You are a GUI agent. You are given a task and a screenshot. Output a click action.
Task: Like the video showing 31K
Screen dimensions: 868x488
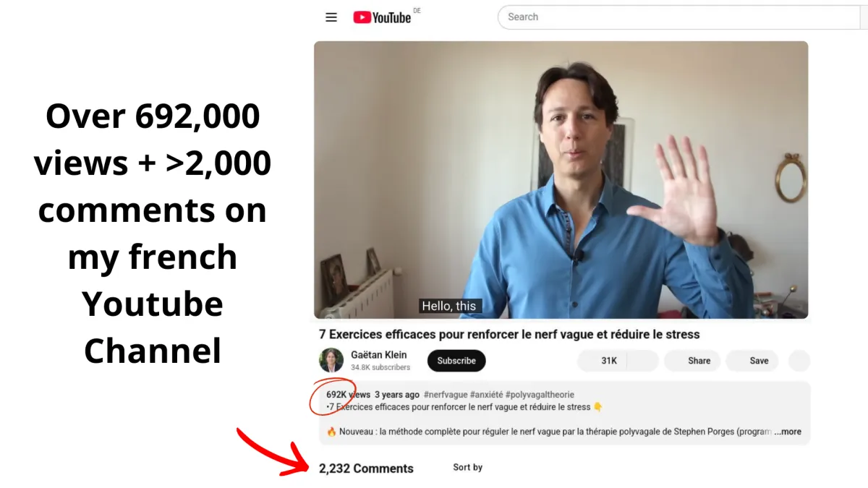[603, 361]
